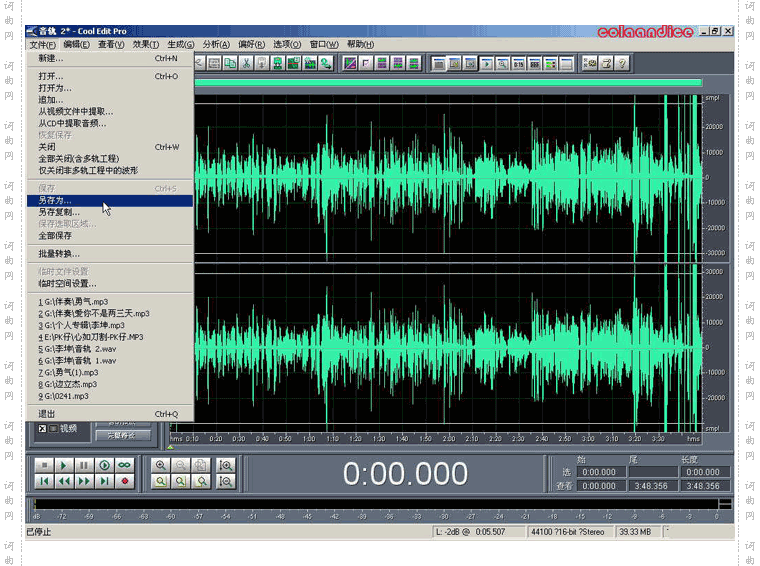Click the yellow cursor marker under timeline

pyautogui.click(x=170, y=447)
